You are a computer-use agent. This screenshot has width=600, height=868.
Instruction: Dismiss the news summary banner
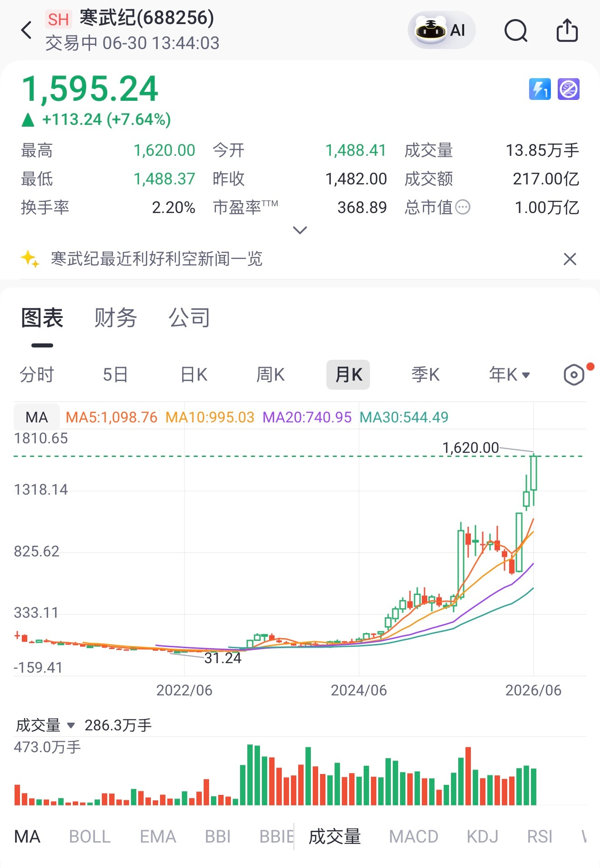coord(570,259)
